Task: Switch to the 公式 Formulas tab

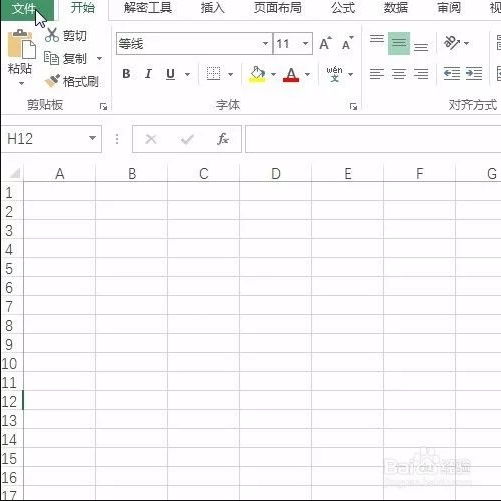Action: 343,8
